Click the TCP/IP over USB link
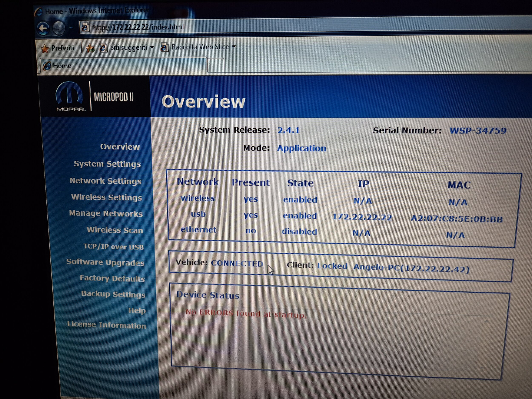The height and width of the screenshot is (399, 532). coord(113,247)
